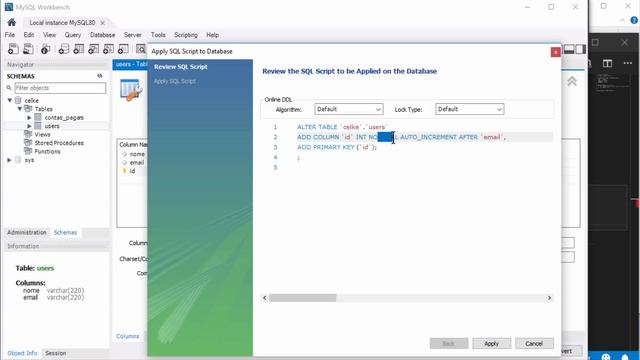Toggle the right sidebar panel icon
The width and height of the screenshot is (640, 360).
(x=580, y=49)
